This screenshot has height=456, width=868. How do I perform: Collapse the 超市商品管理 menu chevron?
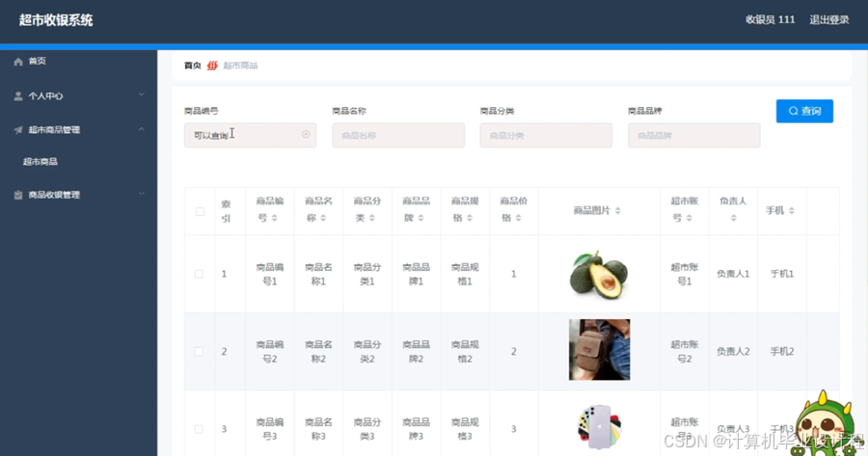pyautogui.click(x=142, y=129)
